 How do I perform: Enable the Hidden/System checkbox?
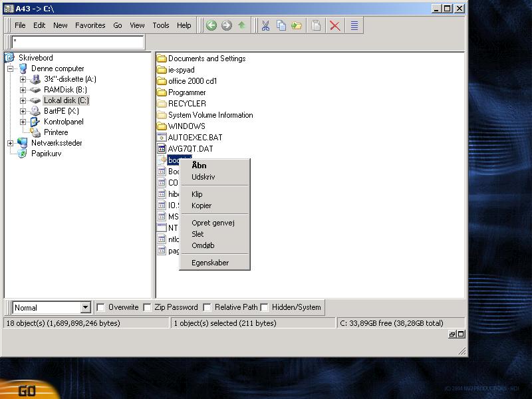[264, 307]
